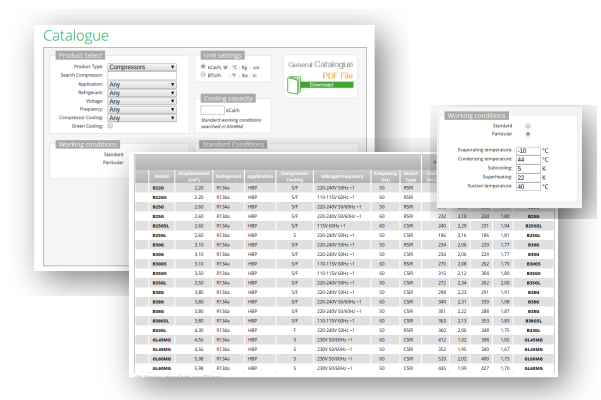This screenshot has width=601, height=400.
Task: Click the Suction temperature field showing 40
Action: [x=528, y=187]
